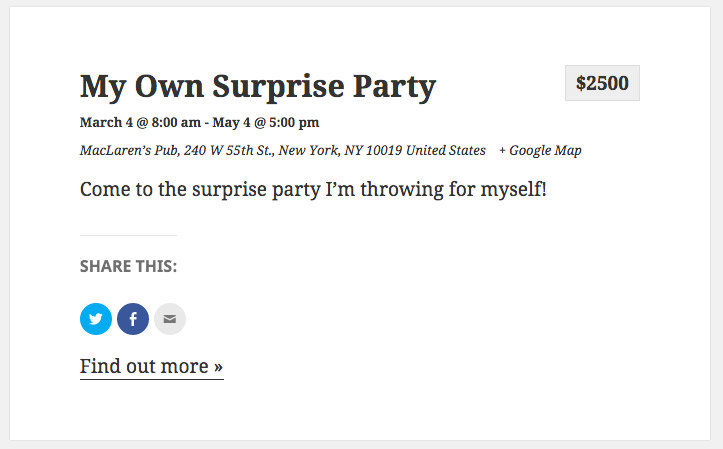Viewport: 723px width, 449px height.
Task: Select the MacLaren's Pub venue name
Action: 122,151
